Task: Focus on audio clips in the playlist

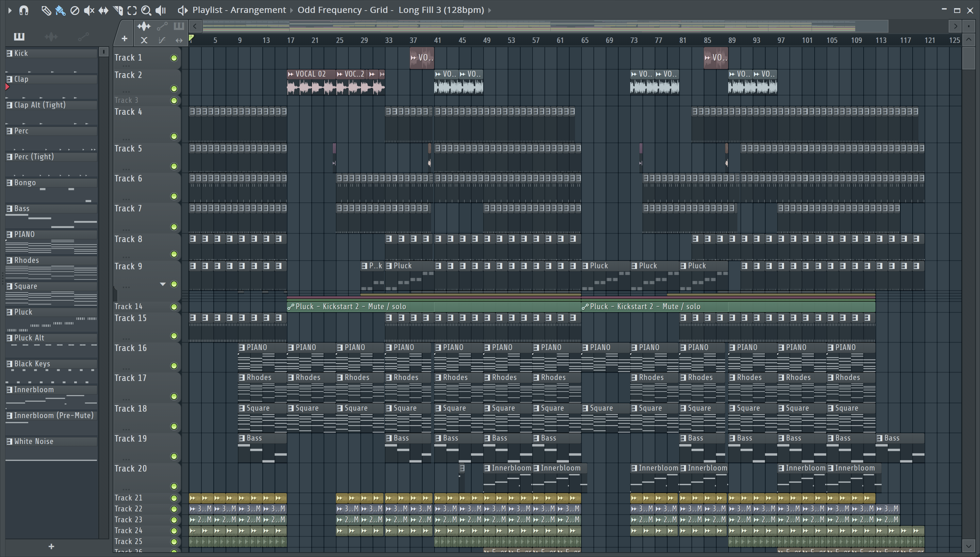Action: point(144,27)
